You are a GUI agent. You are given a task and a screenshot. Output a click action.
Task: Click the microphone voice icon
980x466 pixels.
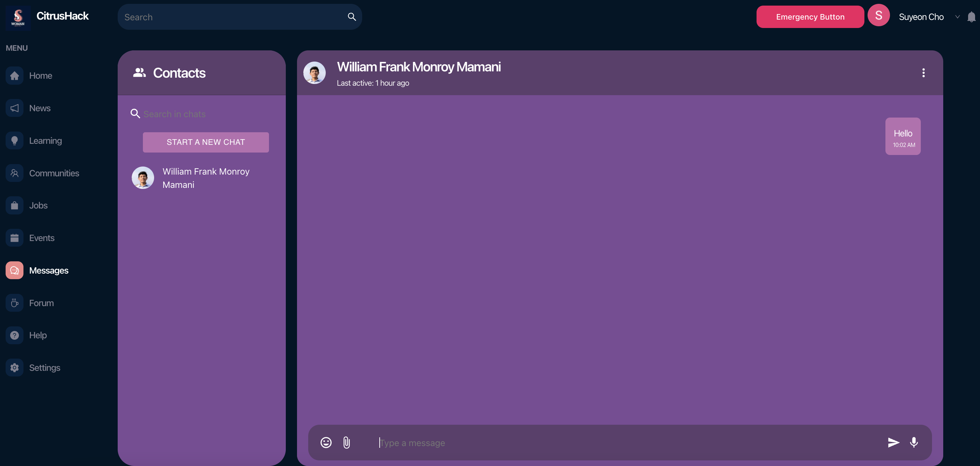(x=913, y=443)
